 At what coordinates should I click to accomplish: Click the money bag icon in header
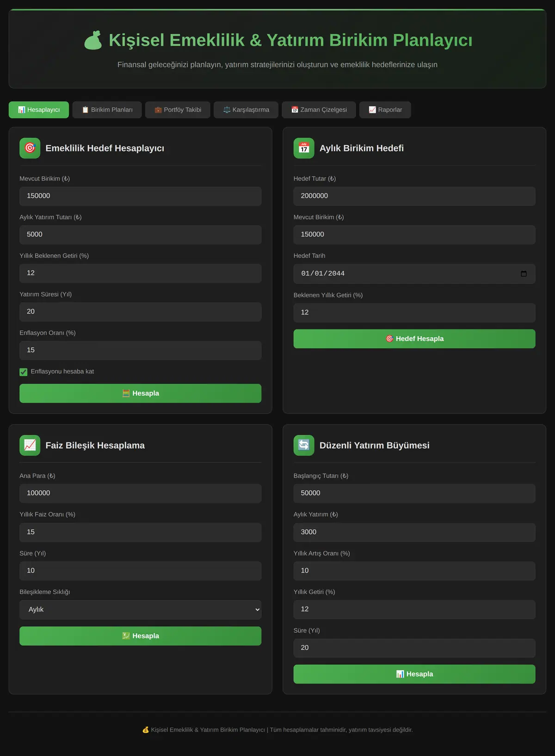[93, 40]
